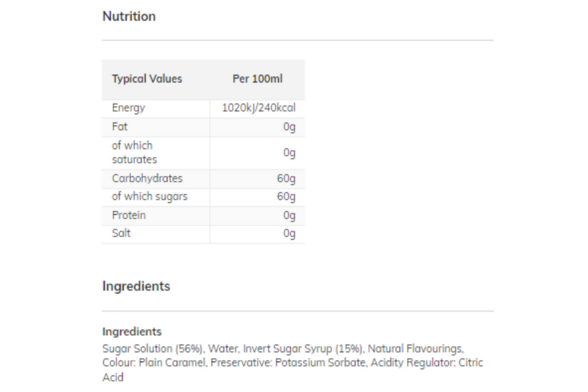The width and height of the screenshot is (588, 392).
Task: Click the 'of which sugars' label
Action: [150, 197]
